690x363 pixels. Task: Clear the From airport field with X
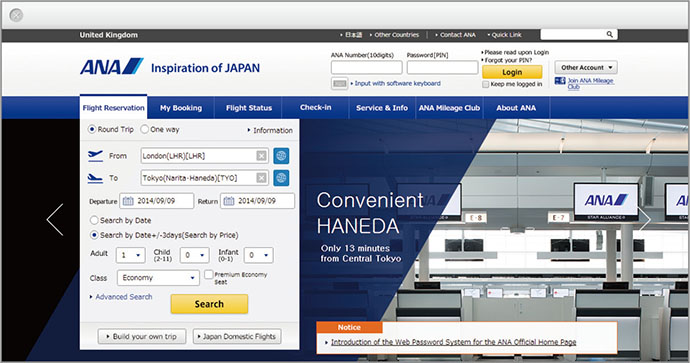(261, 156)
